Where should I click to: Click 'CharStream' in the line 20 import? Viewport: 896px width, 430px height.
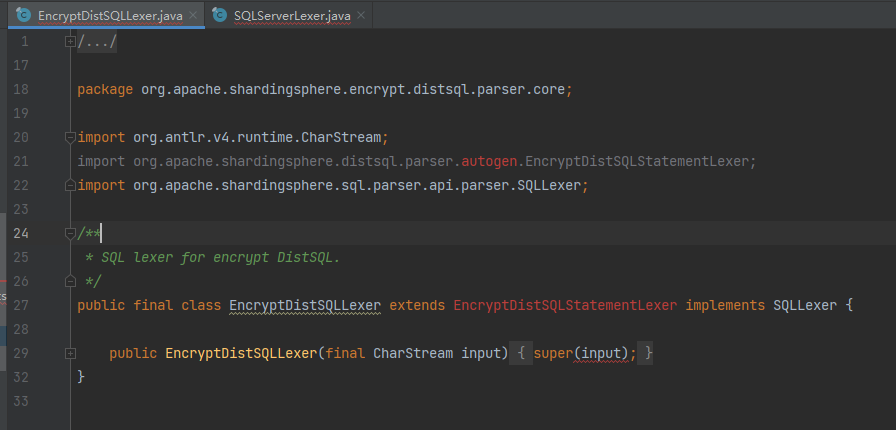tap(341, 137)
